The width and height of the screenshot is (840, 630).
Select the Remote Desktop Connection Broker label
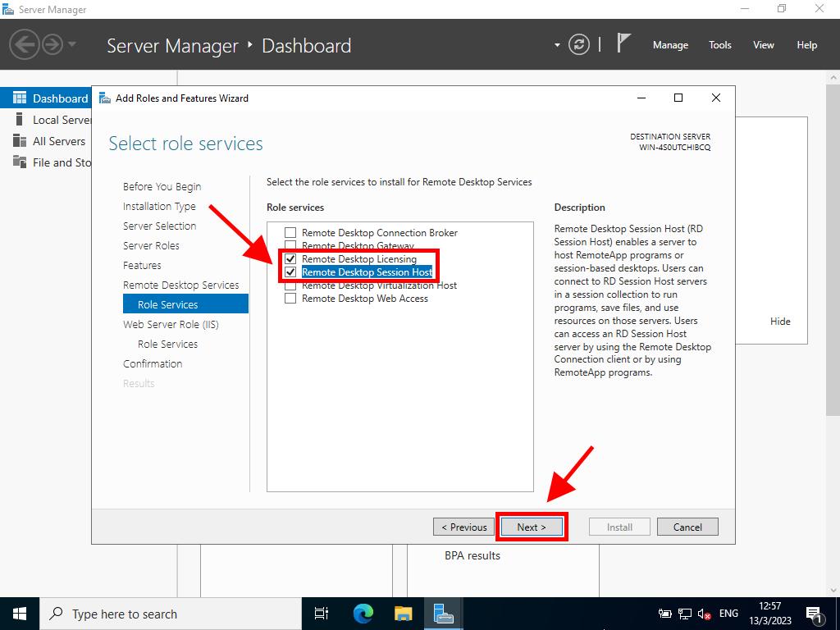coord(380,232)
